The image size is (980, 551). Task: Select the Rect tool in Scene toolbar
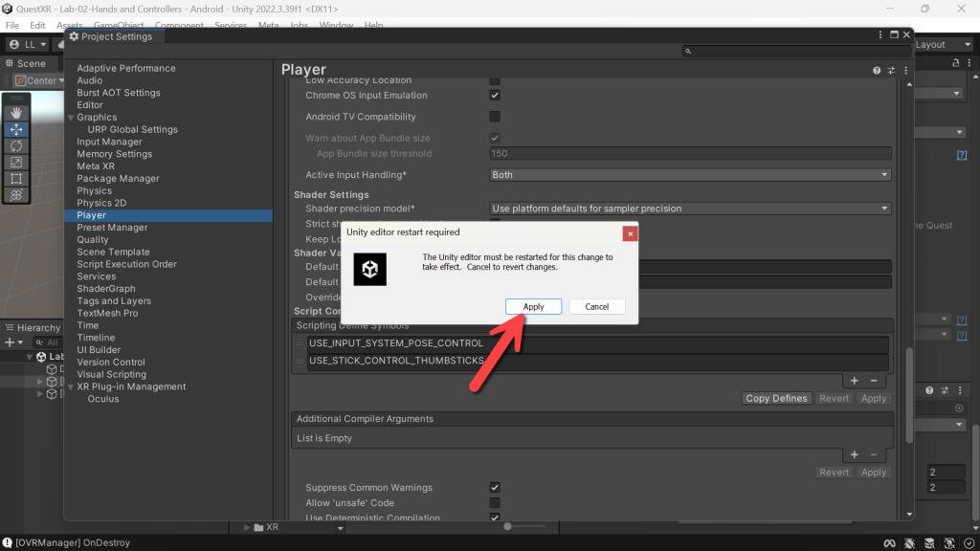point(16,178)
